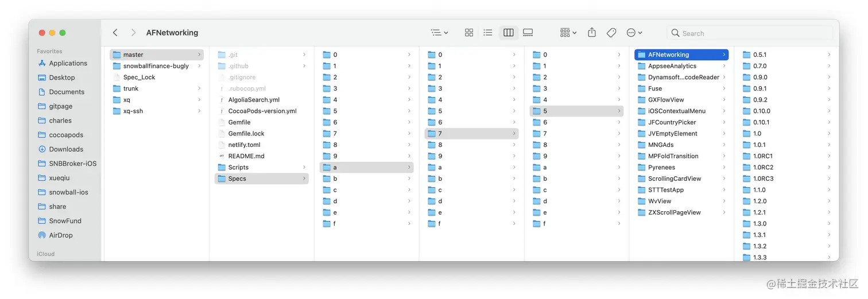Select version folder 1.0RC1
868x299 pixels.
(786, 156)
